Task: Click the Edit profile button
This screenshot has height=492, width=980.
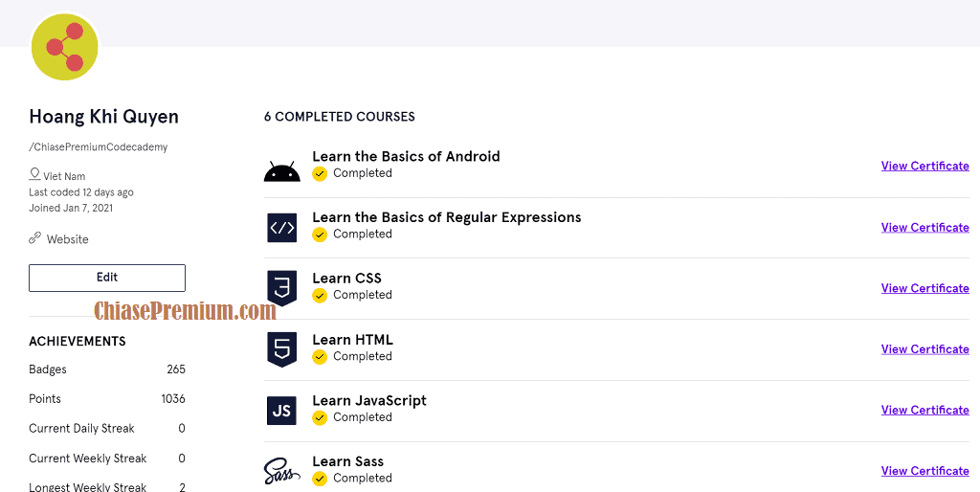Action: 107,278
